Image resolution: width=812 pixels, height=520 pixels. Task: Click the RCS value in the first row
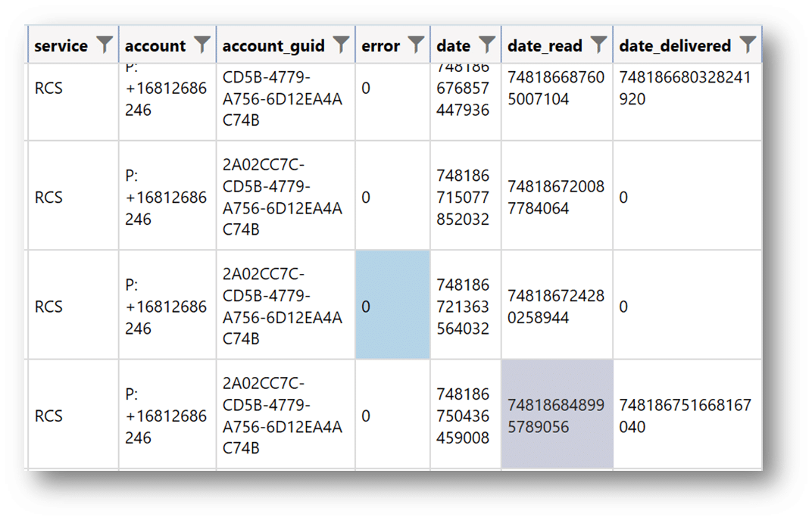pyautogui.click(x=47, y=87)
